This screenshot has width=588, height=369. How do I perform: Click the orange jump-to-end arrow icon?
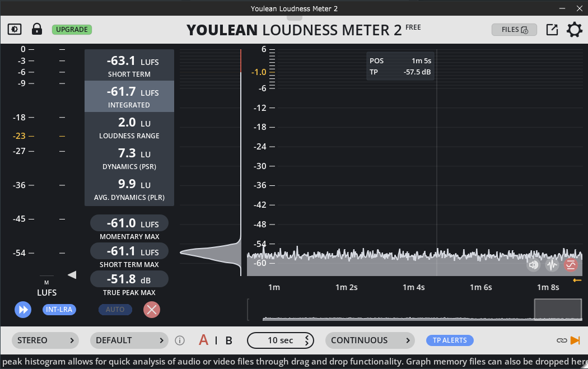(575, 340)
